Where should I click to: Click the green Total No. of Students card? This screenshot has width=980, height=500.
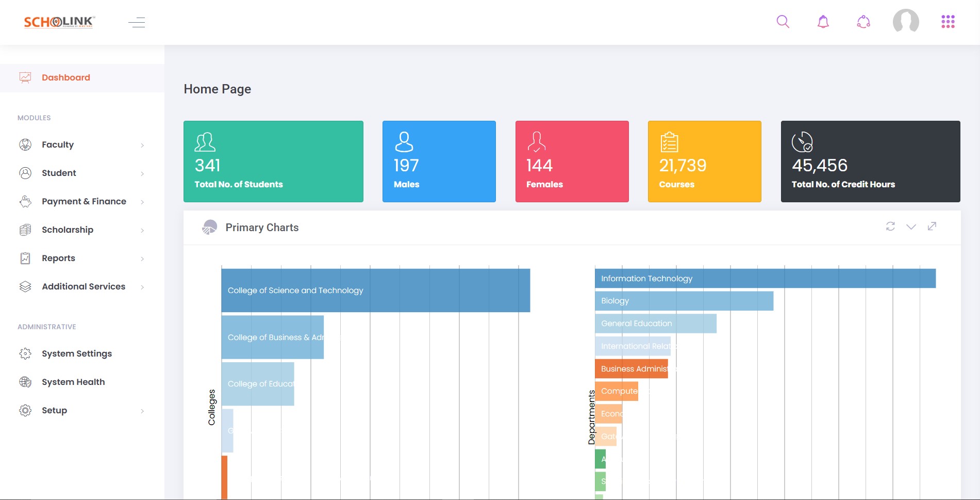[273, 161]
